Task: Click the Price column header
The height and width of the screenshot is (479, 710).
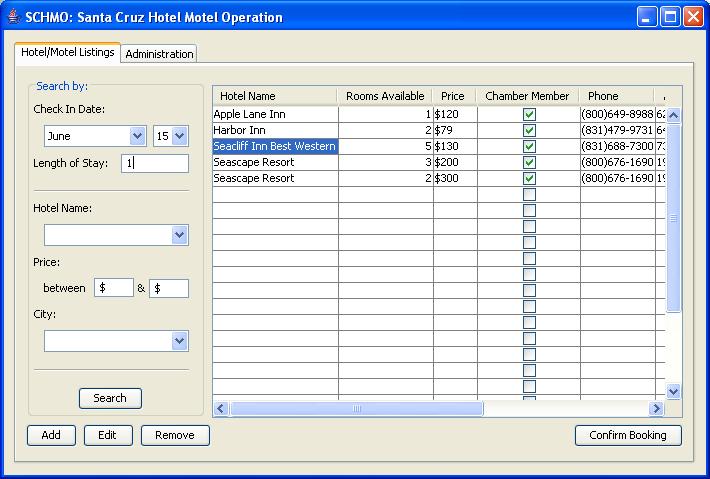Action: coord(454,96)
